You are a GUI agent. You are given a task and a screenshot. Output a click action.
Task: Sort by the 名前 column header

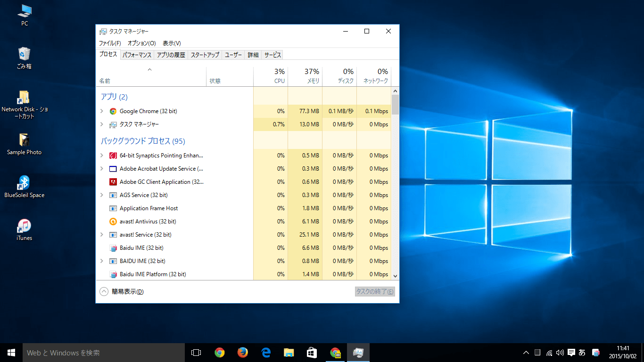coord(151,76)
